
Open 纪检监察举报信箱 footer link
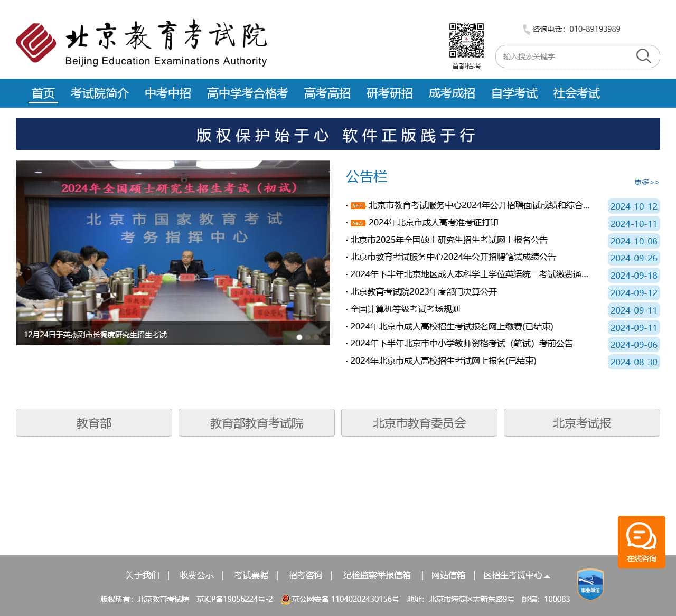[377, 575]
